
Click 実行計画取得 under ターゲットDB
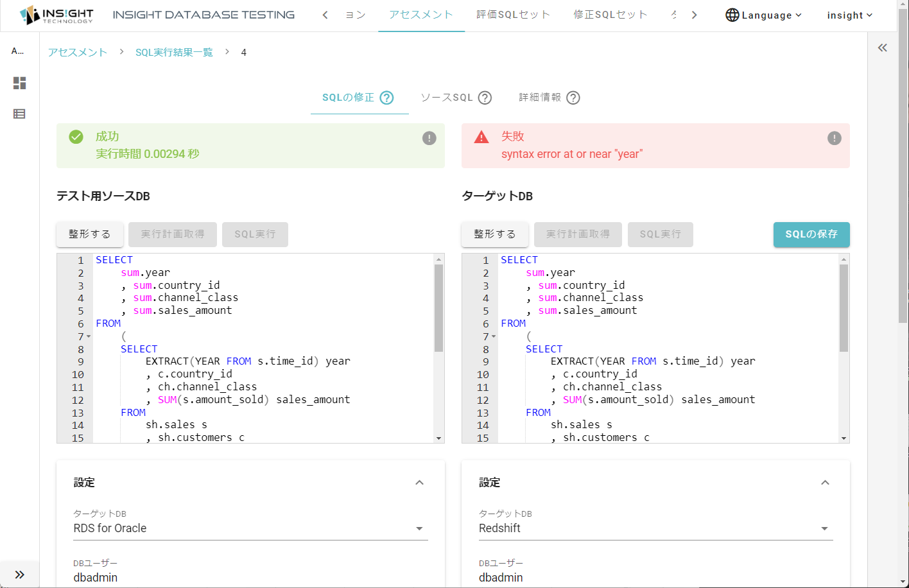point(578,234)
